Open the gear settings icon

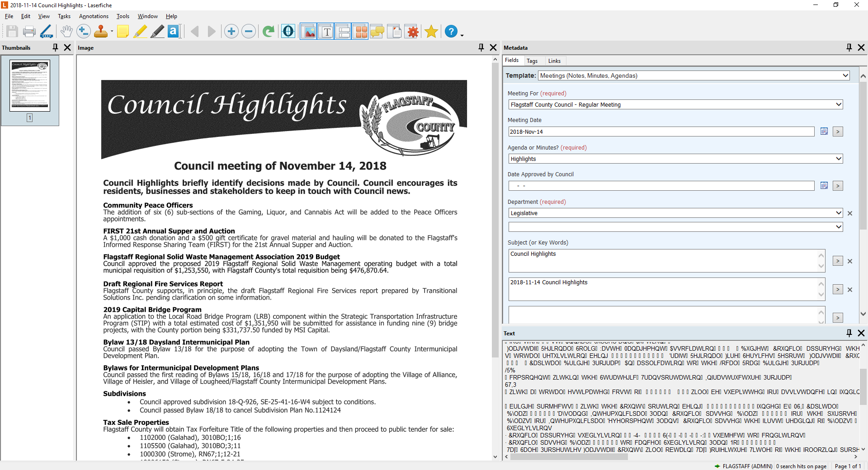(412, 31)
